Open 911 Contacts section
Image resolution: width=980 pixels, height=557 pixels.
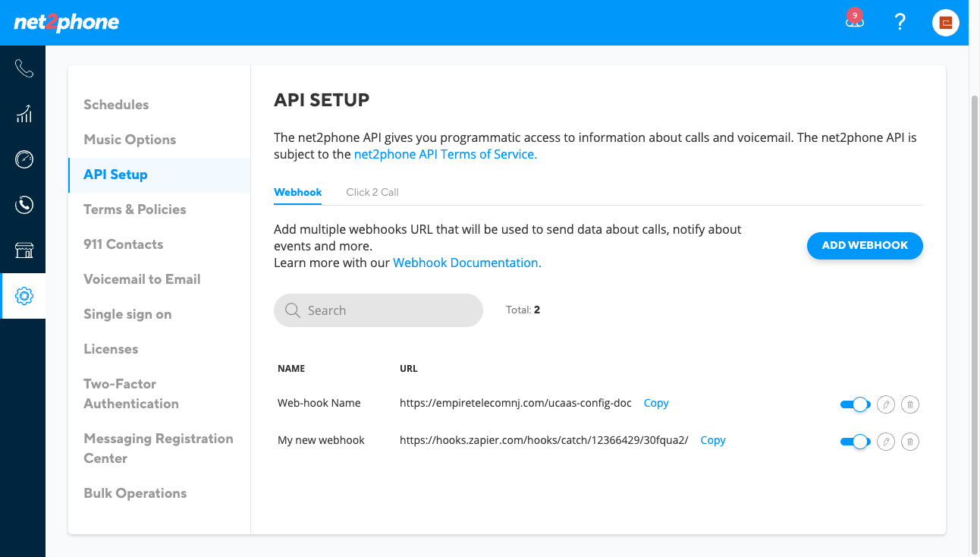(124, 244)
